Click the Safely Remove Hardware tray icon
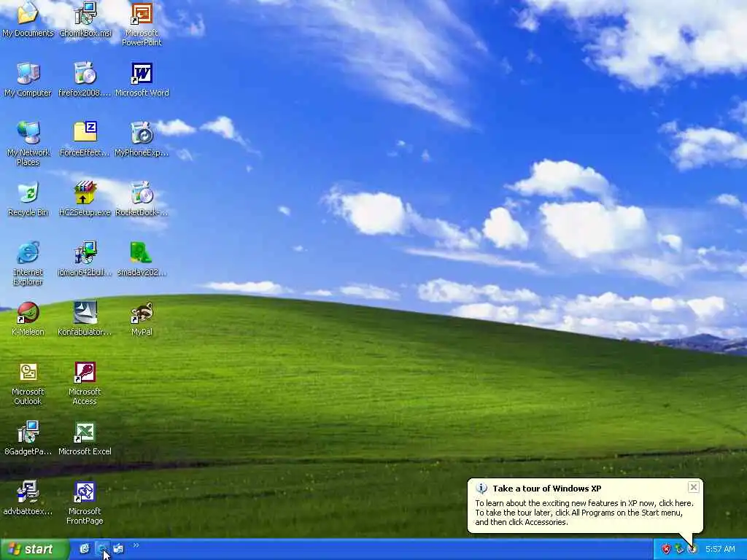 (679, 549)
